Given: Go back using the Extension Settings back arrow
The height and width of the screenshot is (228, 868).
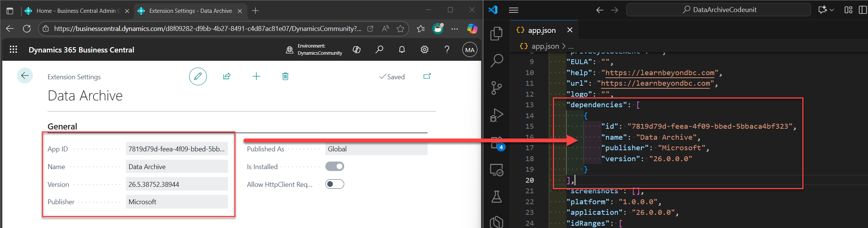Looking at the screenshot, I should pyautogui.click(x=25, y=76).
